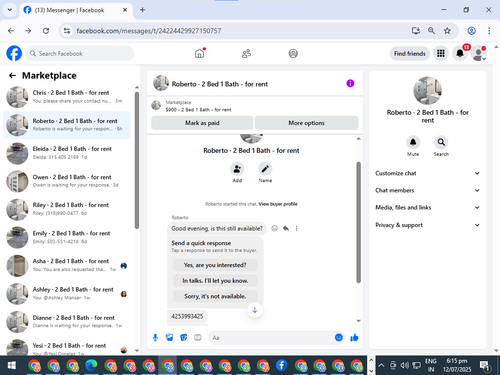Open the Chrome zoom magnifier icon
Viewport: 500px width, 375px height.
tap(431, 31)
